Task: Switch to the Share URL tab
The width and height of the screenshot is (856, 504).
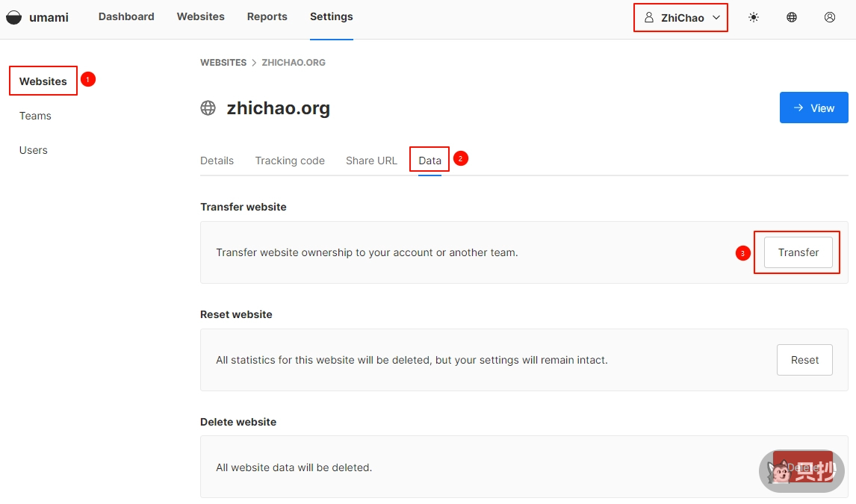Action: 371,161
